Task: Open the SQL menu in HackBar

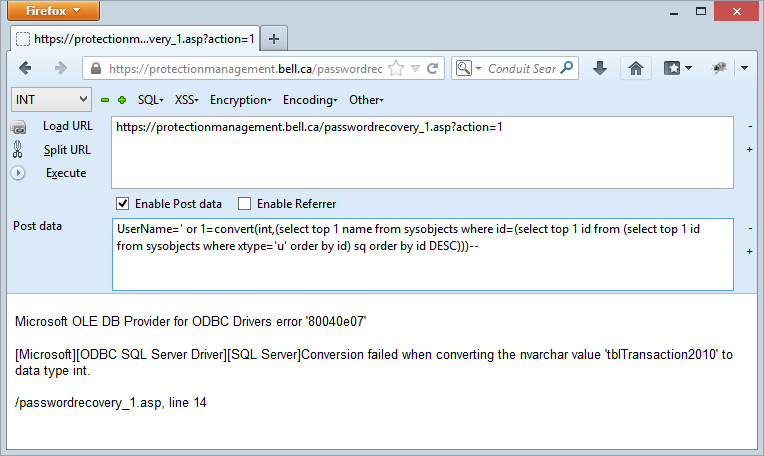Action: [x=151, y=100]
